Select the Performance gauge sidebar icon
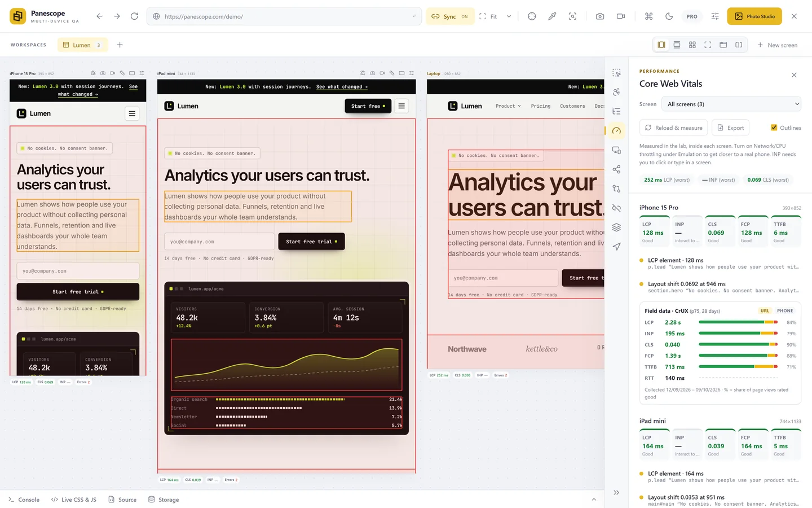The image size is (812, 508). click(x=616, y=131)
